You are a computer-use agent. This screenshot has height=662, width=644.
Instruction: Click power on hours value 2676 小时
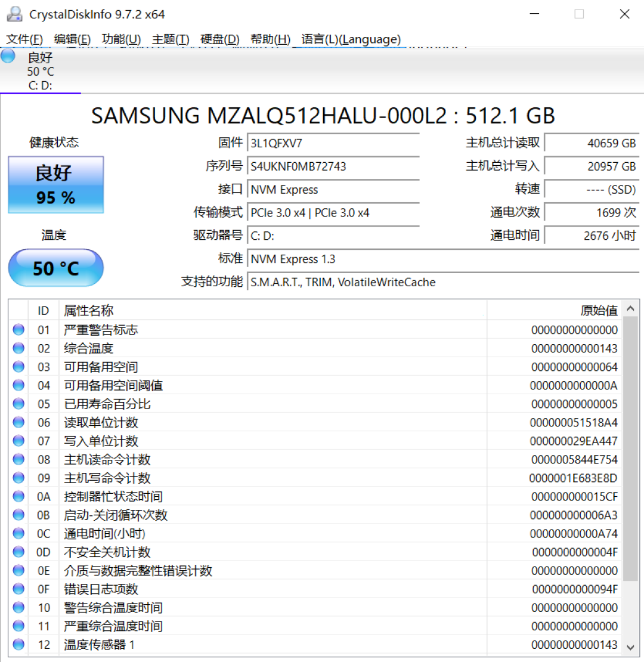[x=592, y=236]
